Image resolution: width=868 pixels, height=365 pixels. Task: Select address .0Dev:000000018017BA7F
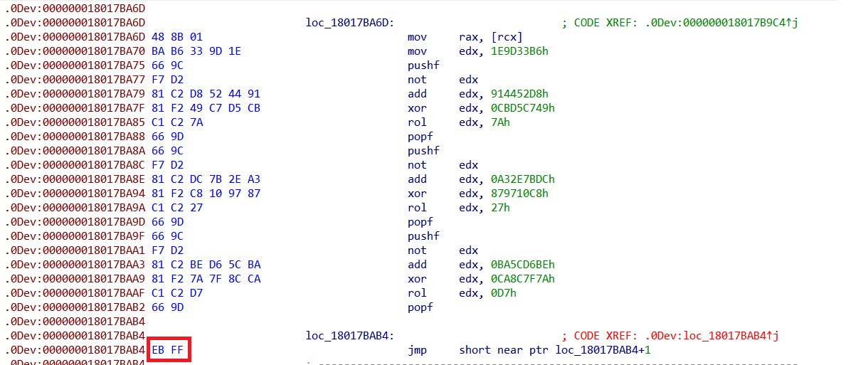[x=75, y=108]
